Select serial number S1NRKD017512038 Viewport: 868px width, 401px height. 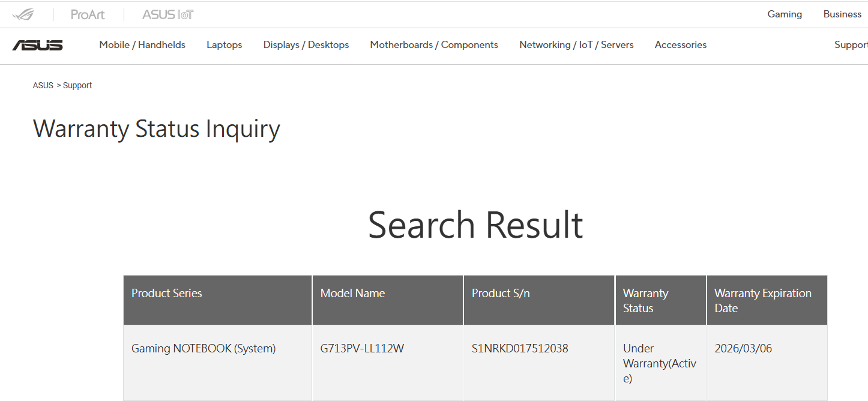click(520, 349)
